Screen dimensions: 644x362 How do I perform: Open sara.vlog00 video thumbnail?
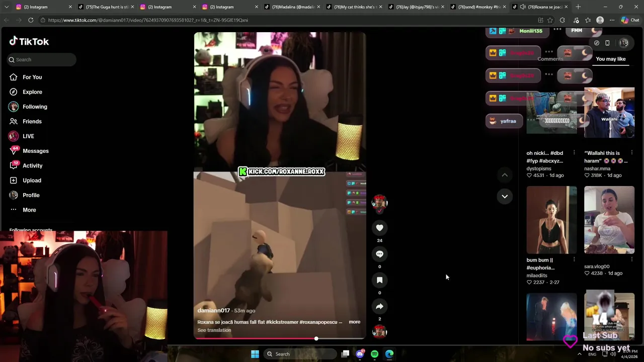pyautogui.click(x=609, y=220)
